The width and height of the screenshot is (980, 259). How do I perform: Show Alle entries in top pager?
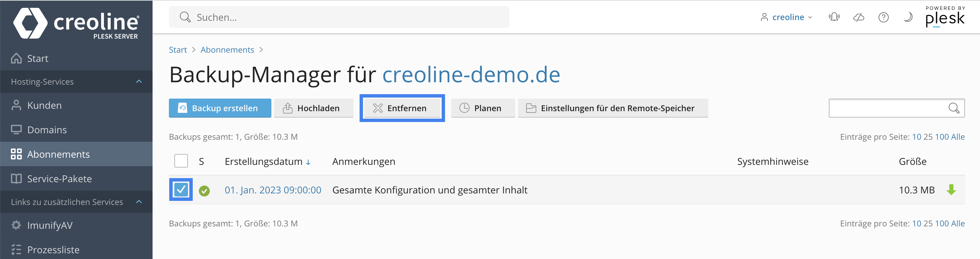pyautogui.click(x=958, y=137)
